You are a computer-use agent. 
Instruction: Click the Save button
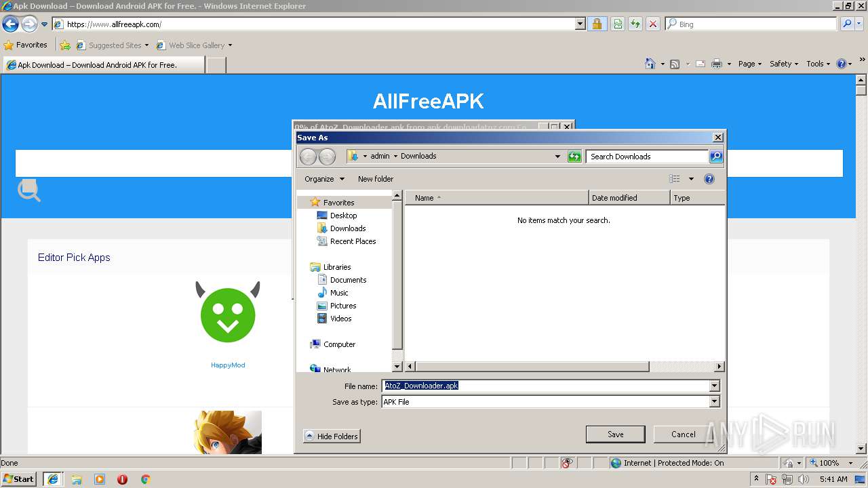point(615,434)
